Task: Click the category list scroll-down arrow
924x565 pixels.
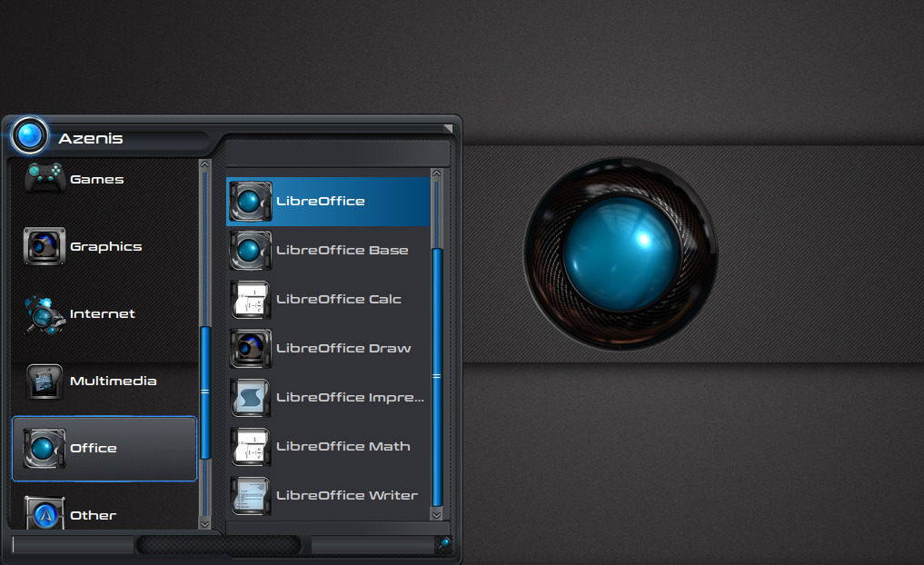Action: [x=204, y=523]
